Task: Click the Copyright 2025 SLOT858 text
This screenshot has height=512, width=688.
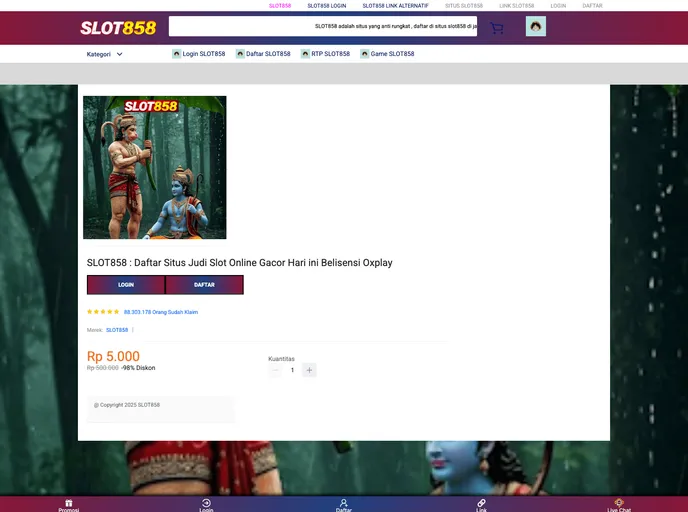Action: [x=127, y=405]
